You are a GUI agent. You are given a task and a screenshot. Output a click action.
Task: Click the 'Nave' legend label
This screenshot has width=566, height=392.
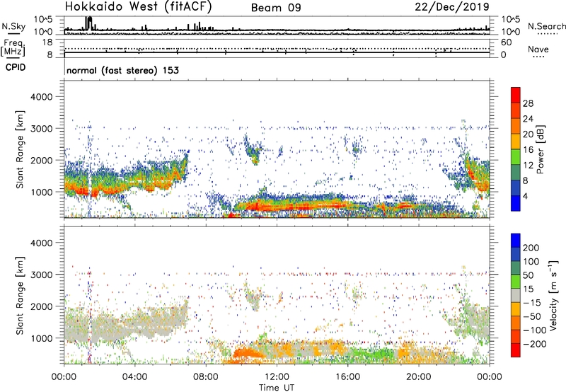pyautogui.click(x=538, y=50)
